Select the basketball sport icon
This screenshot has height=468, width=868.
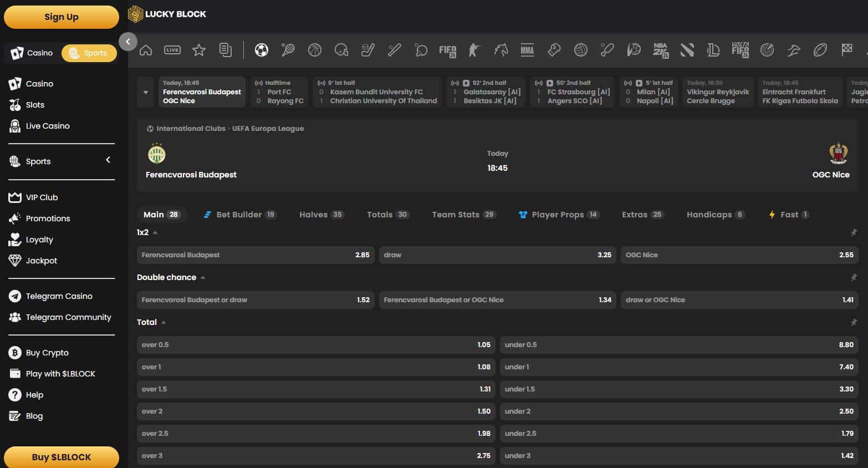315,50
